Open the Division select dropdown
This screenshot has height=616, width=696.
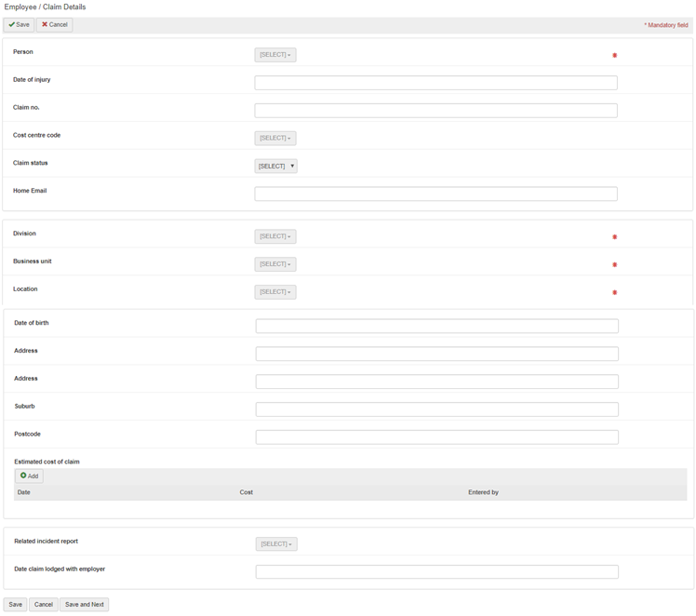pos(274,236)
